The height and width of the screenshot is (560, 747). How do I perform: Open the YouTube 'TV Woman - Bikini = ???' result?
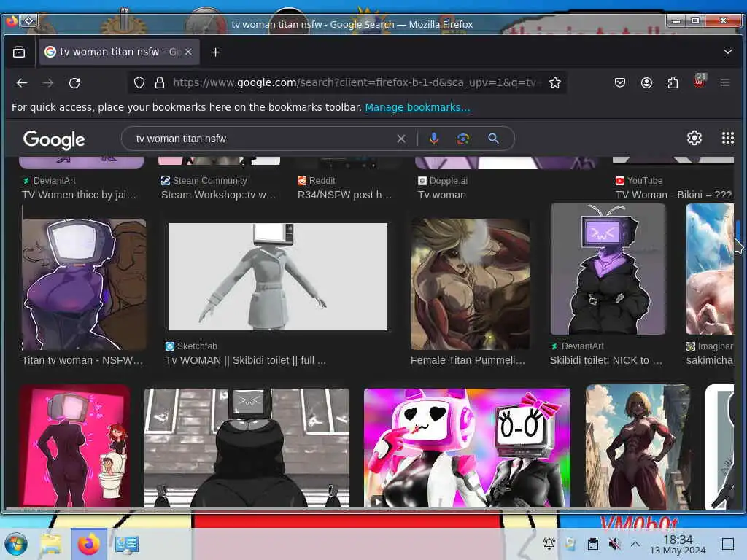(x=673, y=195)
